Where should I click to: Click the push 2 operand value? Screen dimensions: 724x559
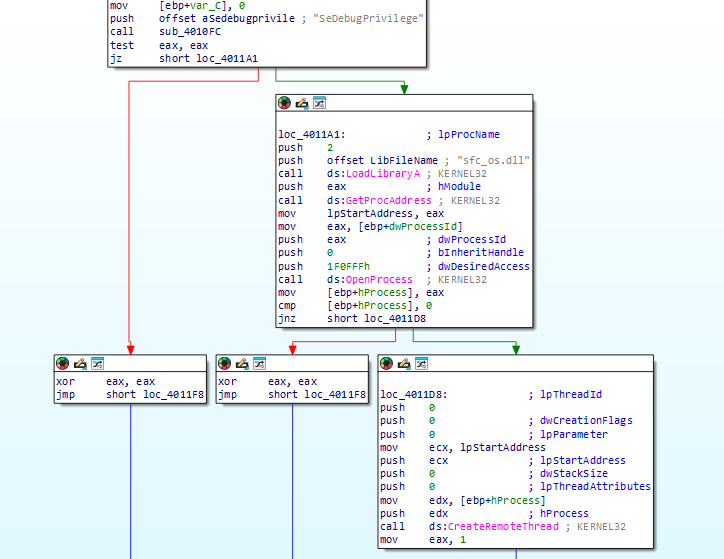coord(330,147)
